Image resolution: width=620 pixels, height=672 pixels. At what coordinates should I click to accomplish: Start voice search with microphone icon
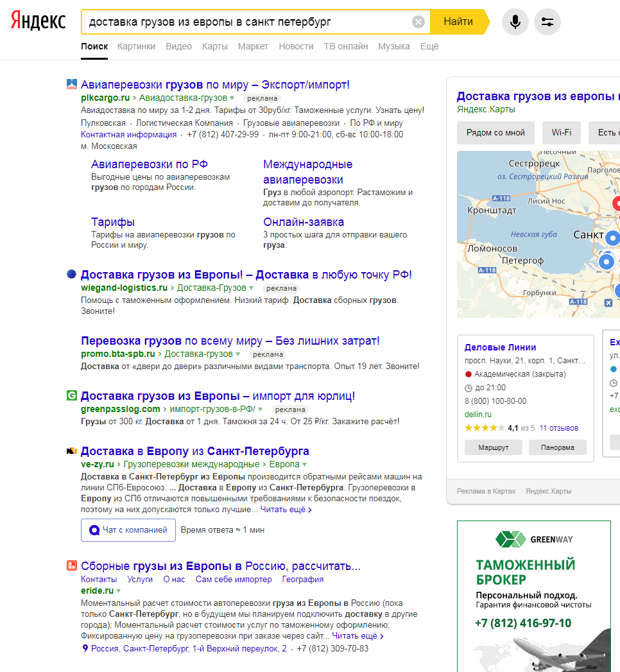(515, 22)
